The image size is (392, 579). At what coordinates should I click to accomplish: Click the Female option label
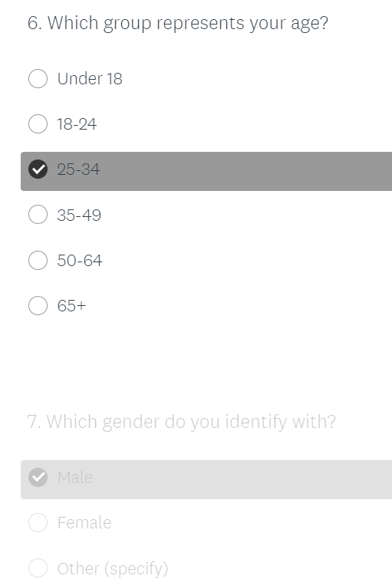84,523
